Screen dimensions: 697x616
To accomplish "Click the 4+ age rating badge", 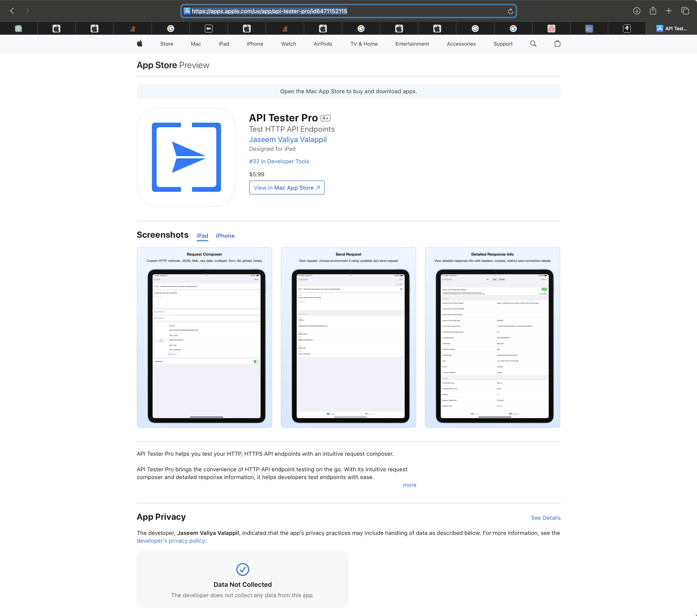I will (x=325, y=118).
